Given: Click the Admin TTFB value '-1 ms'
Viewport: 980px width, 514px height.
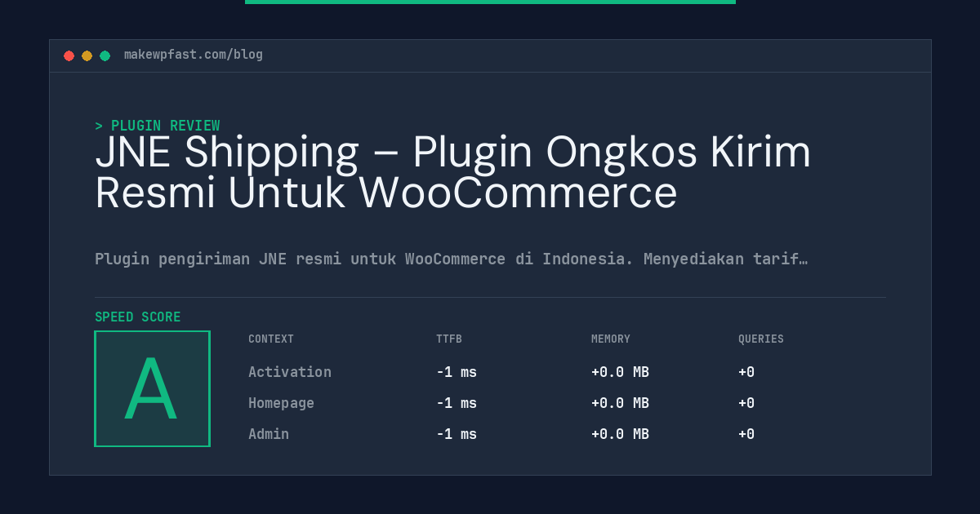Looking at the screenshot, I should [x=457, y=434].
